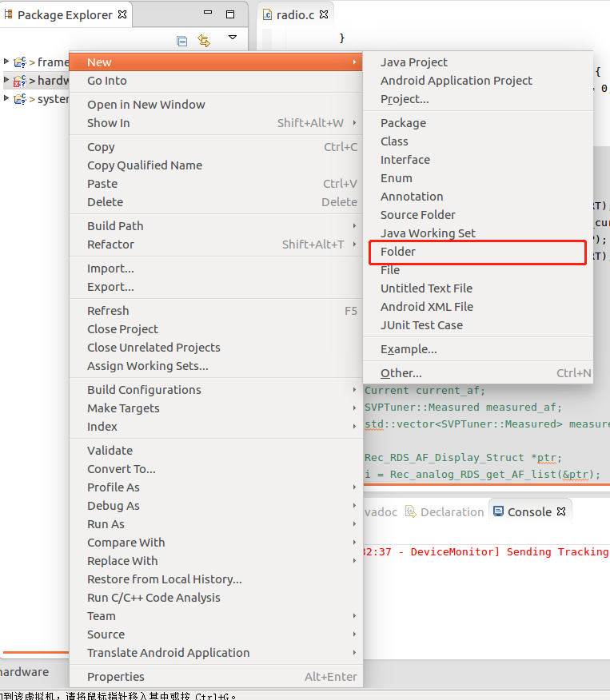
Task: Select Import... from context menu
Action: pyautogui.click(x=216, y=268)
